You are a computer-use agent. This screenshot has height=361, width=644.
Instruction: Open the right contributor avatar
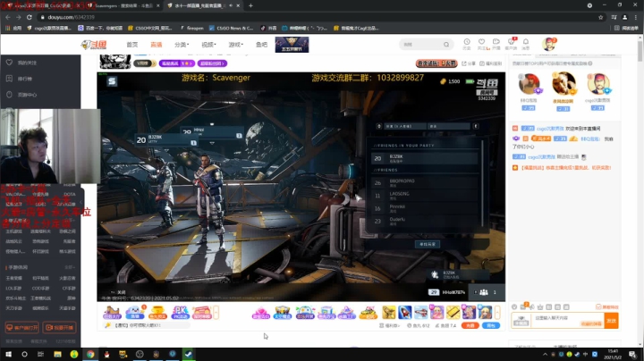[x=598, y=85]
